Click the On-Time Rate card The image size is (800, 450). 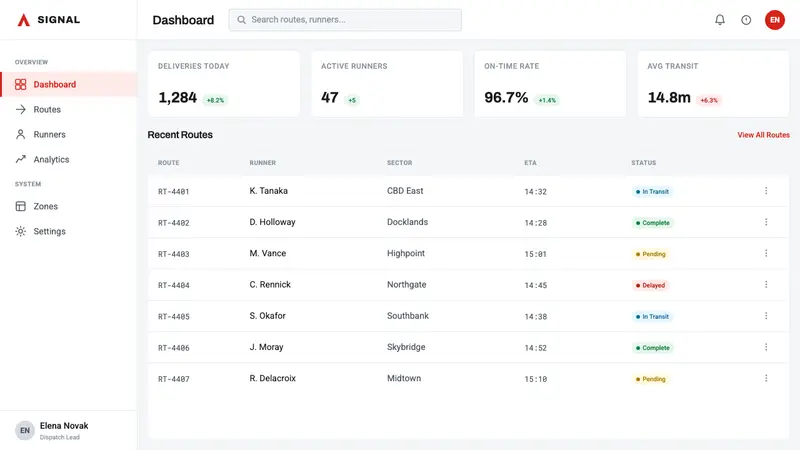coord(550,84)
